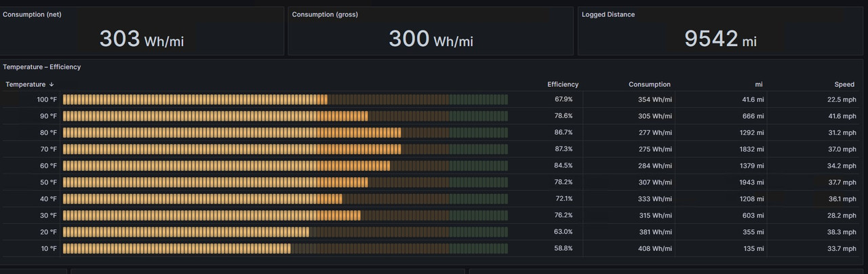Screen dimensions: 868x274
Task: Click the mi column header
Action: point(759,85)
